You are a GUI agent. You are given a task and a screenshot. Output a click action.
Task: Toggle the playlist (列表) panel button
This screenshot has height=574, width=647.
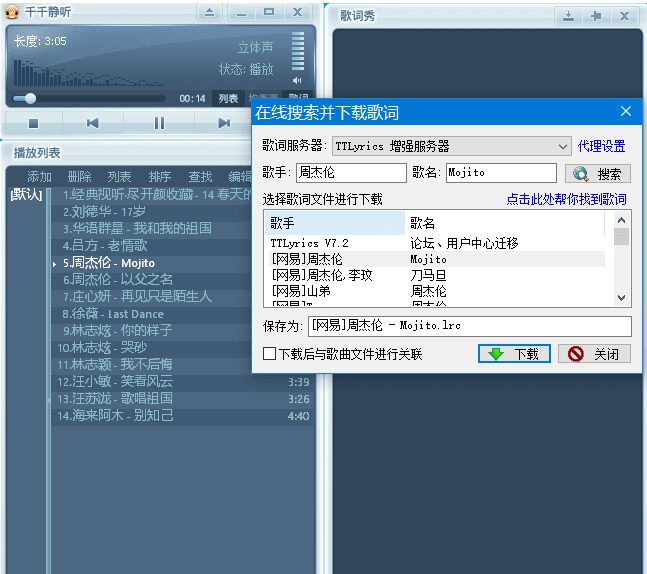click(x=228, y=99)
